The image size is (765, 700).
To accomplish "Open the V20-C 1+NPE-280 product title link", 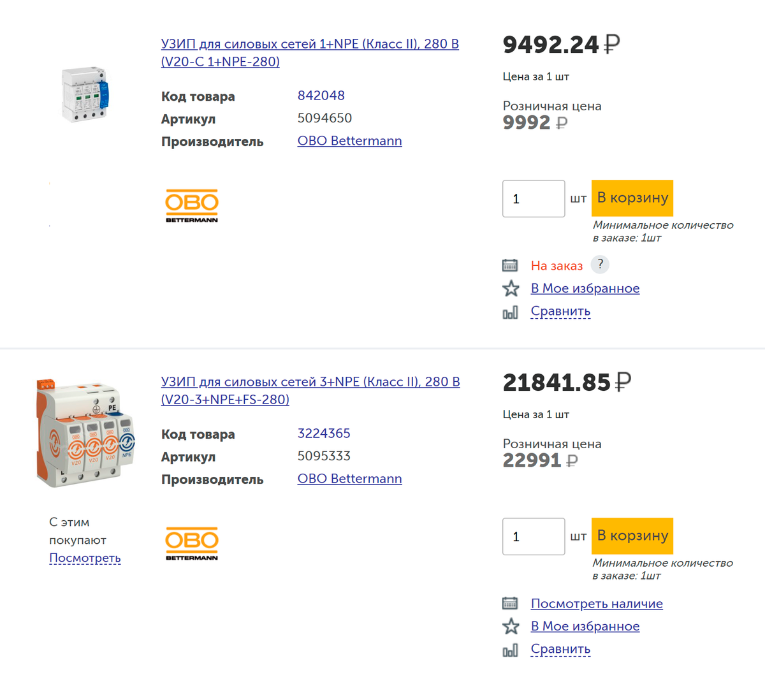I will point(310,52).
